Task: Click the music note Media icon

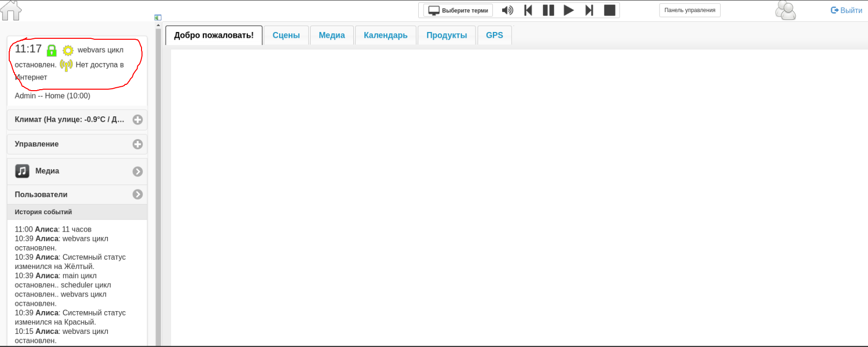Action: 22,171
